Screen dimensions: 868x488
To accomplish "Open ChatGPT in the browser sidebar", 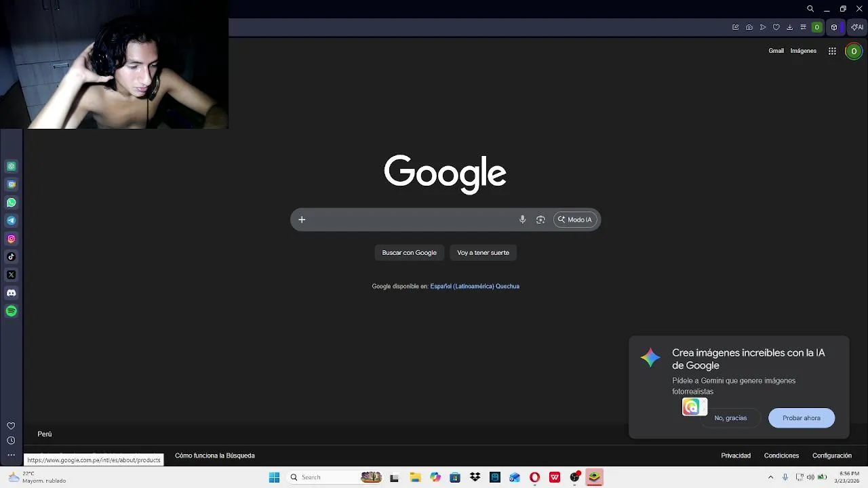I will [x=12, y=166].
